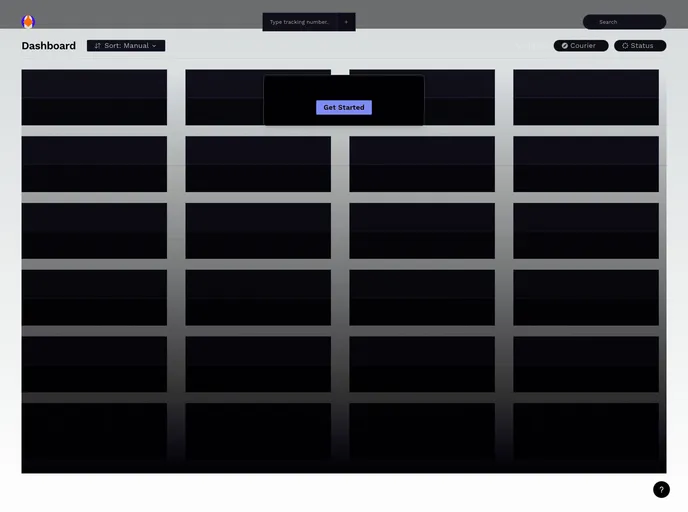
Task: Select the first card in the third row
Action: click(94, 231)
